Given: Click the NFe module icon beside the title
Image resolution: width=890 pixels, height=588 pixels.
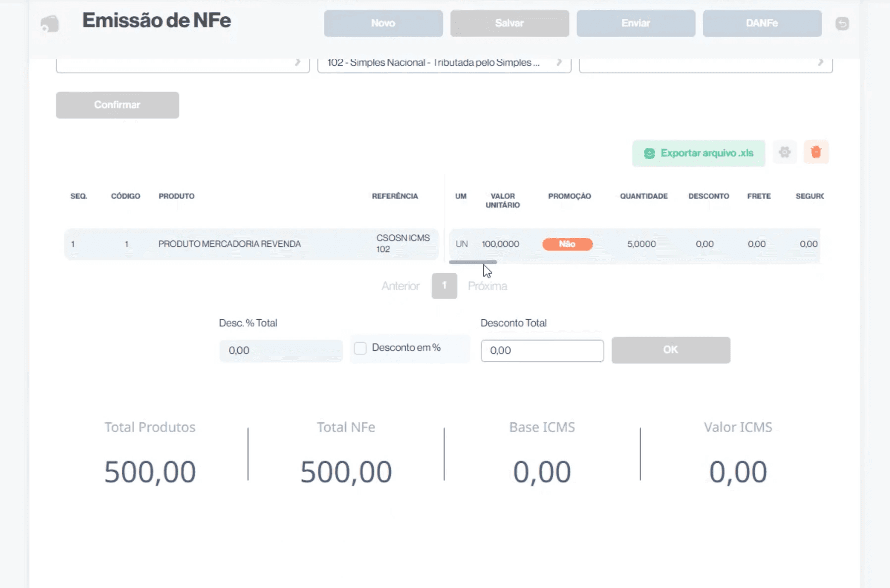Looking at the screenshot, I should coord(50,23).
